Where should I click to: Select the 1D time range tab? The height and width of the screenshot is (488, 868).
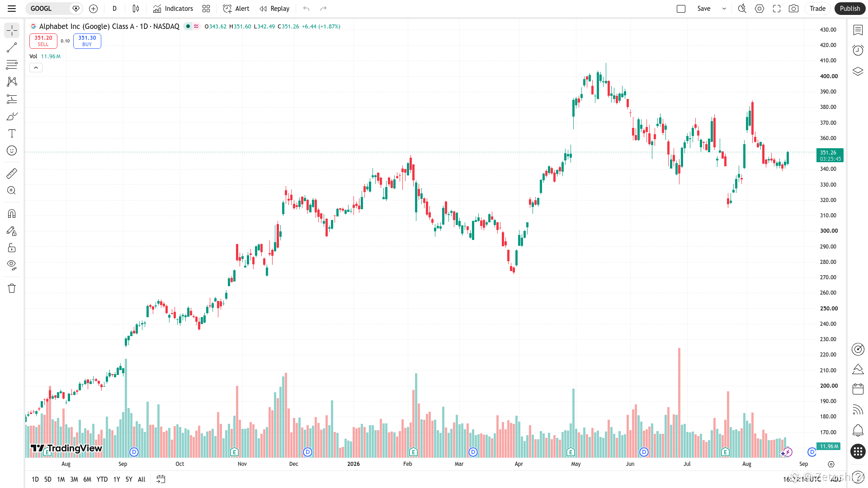point(35,479)
